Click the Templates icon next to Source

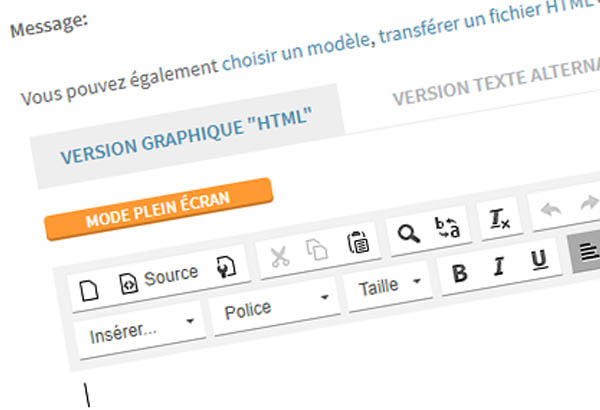(x=226, y=267)
